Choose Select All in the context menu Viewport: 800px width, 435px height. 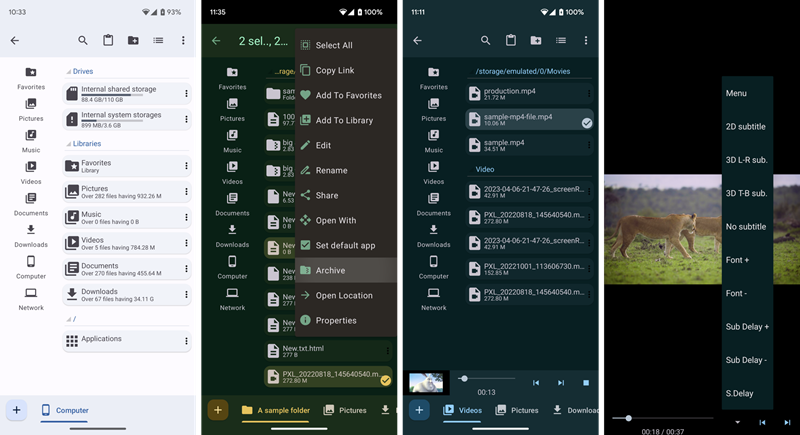pos(333,45)
